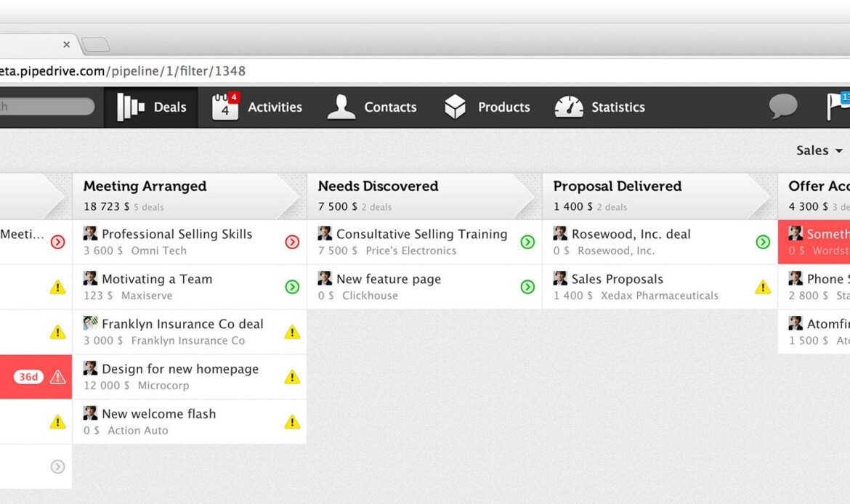850x504 pixels.
Task: Click Franklyn Insurance Co organization name
Action: pyautogui.click(x=188, y=341)
